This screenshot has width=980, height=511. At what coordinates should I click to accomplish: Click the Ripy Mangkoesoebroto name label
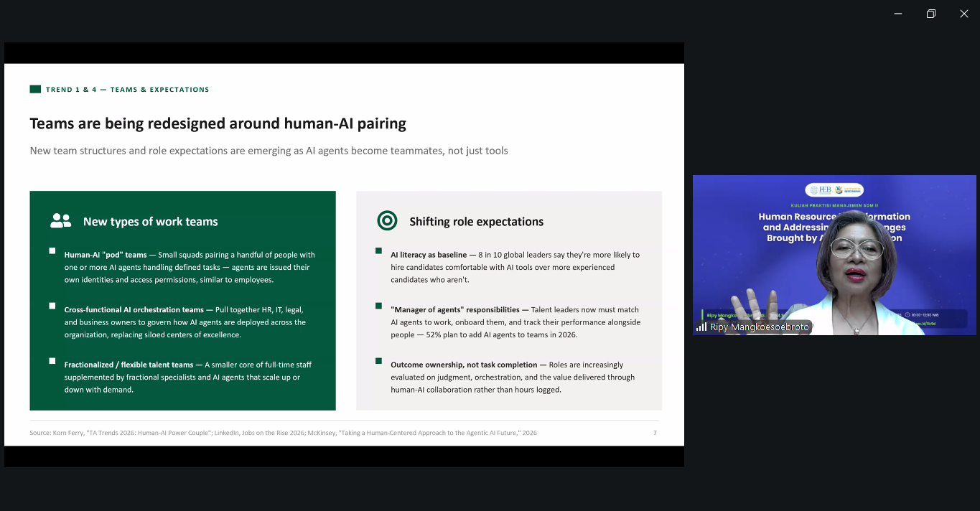(x=760, y=327)
